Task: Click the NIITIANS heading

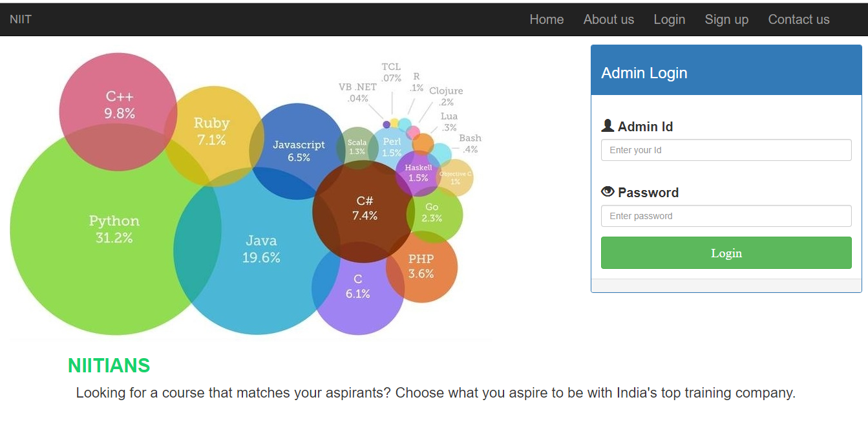Action: [x=109, y=366]
